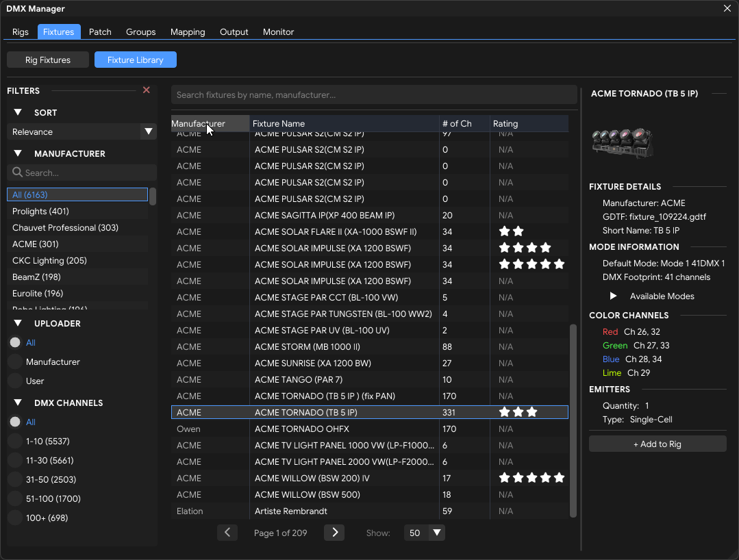Filter by Chauvet Professional (303)

pyautogui.click(x=77, y=227)
